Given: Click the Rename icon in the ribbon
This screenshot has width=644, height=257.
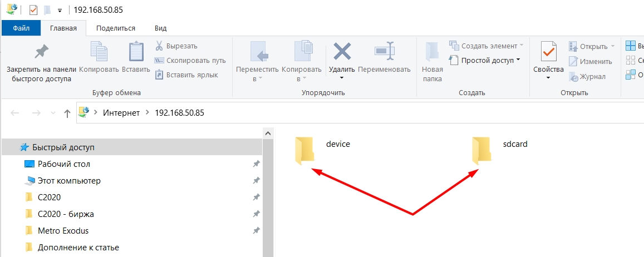Looking at the screenshot, I should click(384, 52).
